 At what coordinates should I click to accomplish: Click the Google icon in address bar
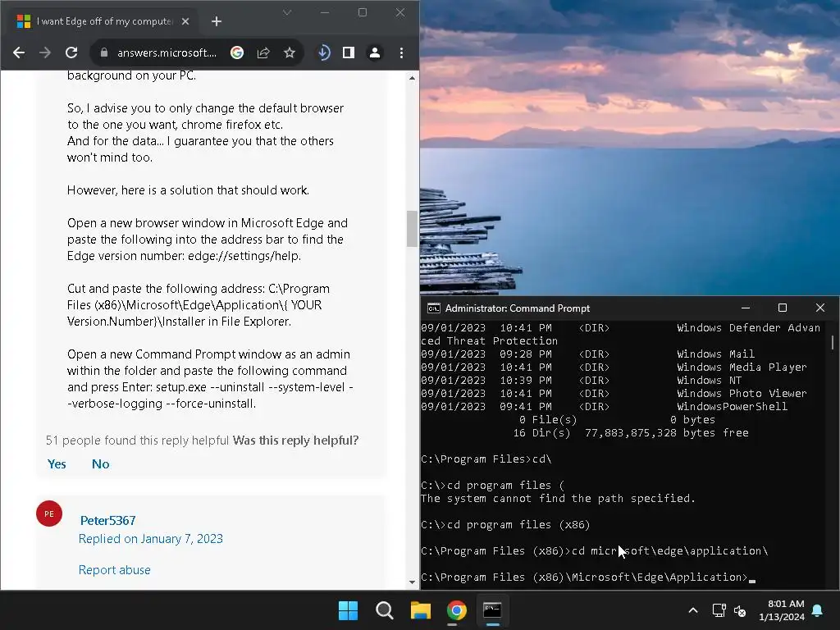237,52
